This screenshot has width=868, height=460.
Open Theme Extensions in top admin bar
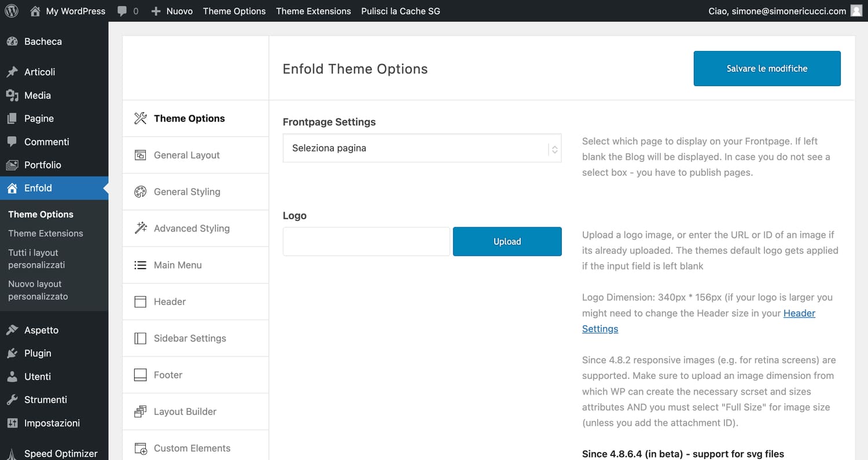point(314,11)
